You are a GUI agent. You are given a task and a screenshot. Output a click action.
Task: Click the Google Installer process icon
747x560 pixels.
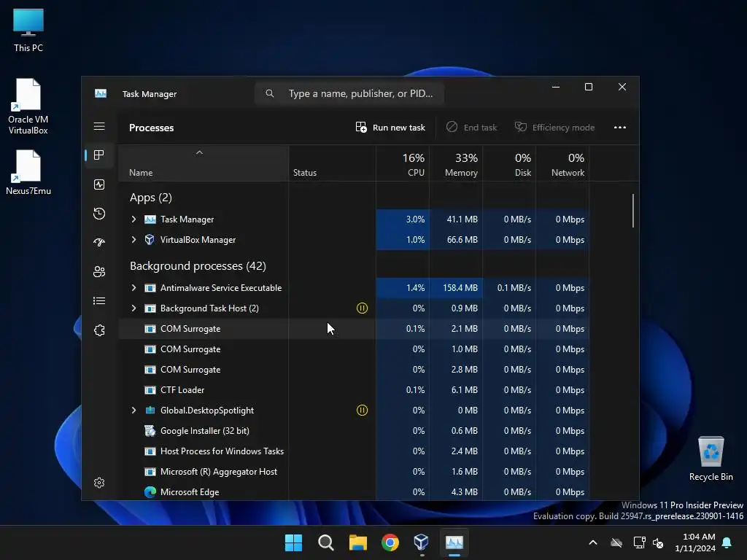click(150, 430)
